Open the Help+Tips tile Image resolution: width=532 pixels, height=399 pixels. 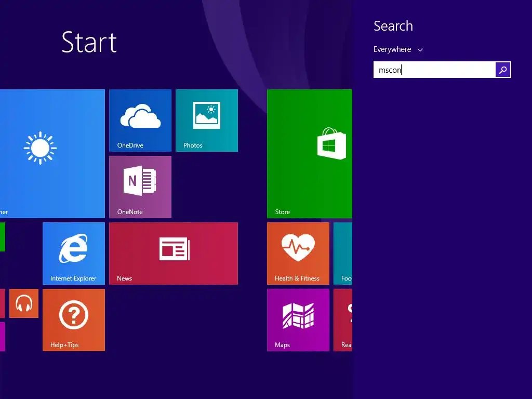point(74,320)
